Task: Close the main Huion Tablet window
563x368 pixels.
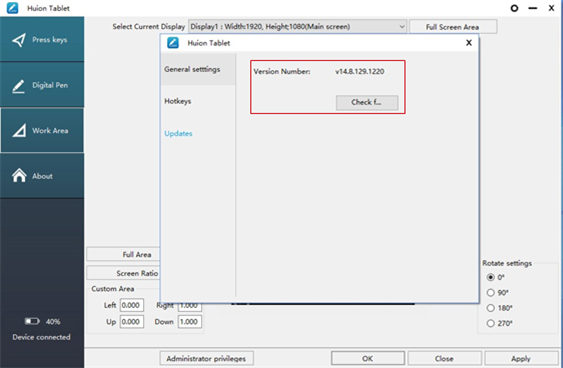Action: tap(552, 8)
